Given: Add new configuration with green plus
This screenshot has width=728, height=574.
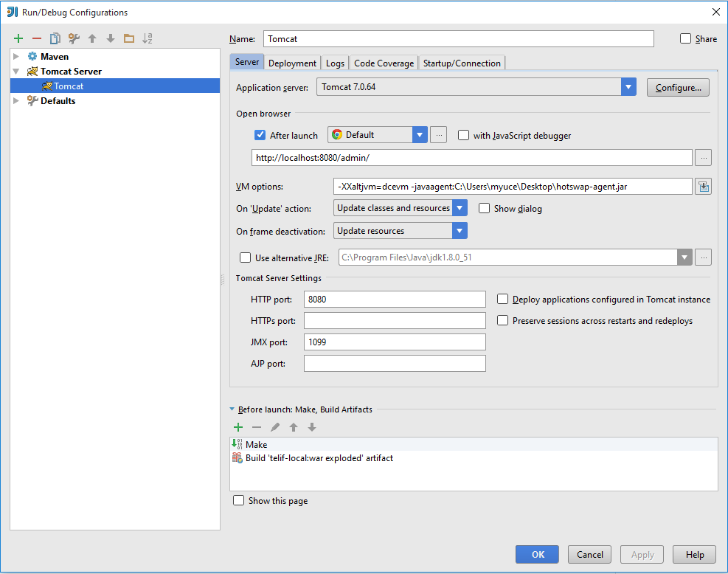Looking at the screenshot, I should point(18,38).
